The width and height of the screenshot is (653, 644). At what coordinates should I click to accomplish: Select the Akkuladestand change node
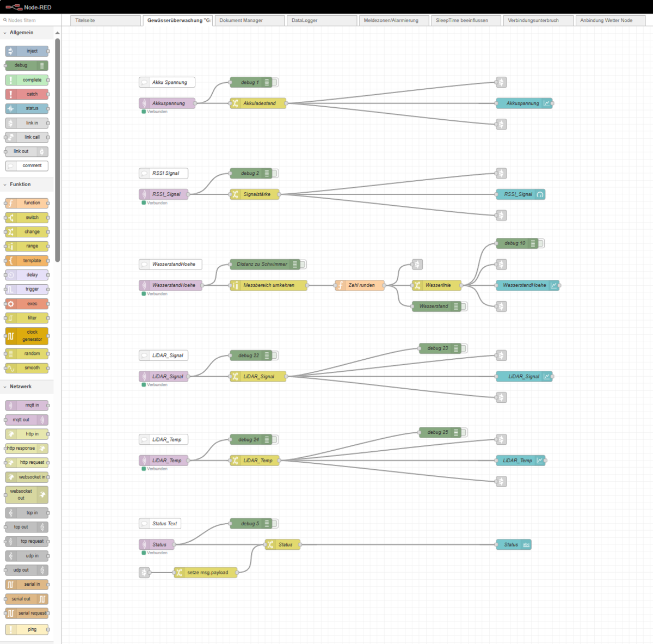tap(258, 103)
